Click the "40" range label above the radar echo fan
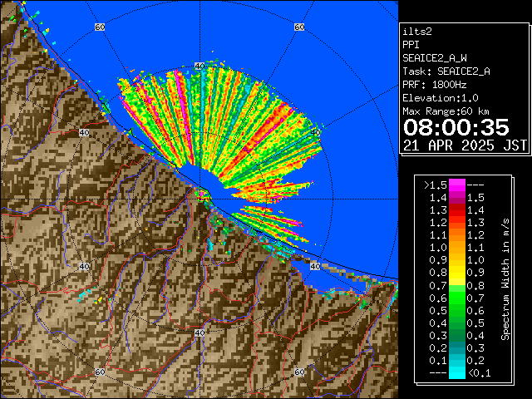Image resolution: width=532 pixels, height=399 pixels. click(x=199, y=66)
